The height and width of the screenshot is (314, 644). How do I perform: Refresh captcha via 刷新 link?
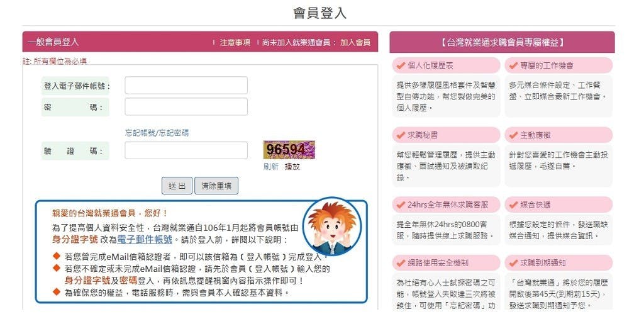[x=270, y=167]
